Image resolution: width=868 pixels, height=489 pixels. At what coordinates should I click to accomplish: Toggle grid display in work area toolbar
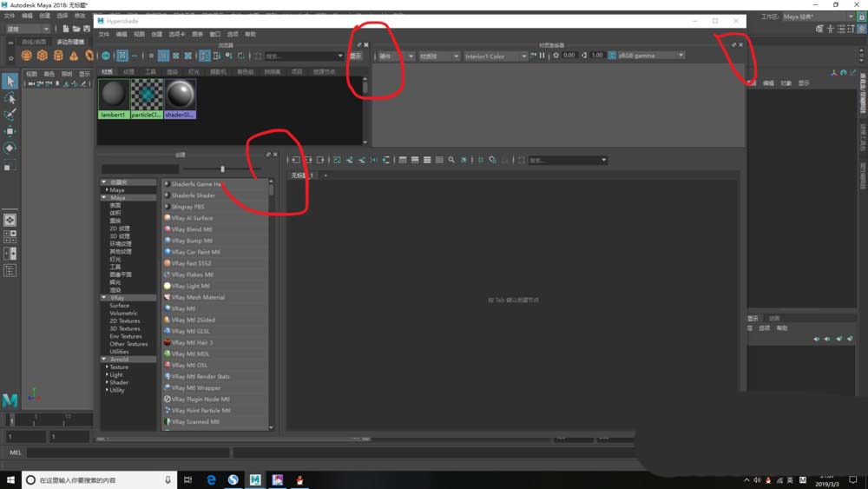pos(481,160)
